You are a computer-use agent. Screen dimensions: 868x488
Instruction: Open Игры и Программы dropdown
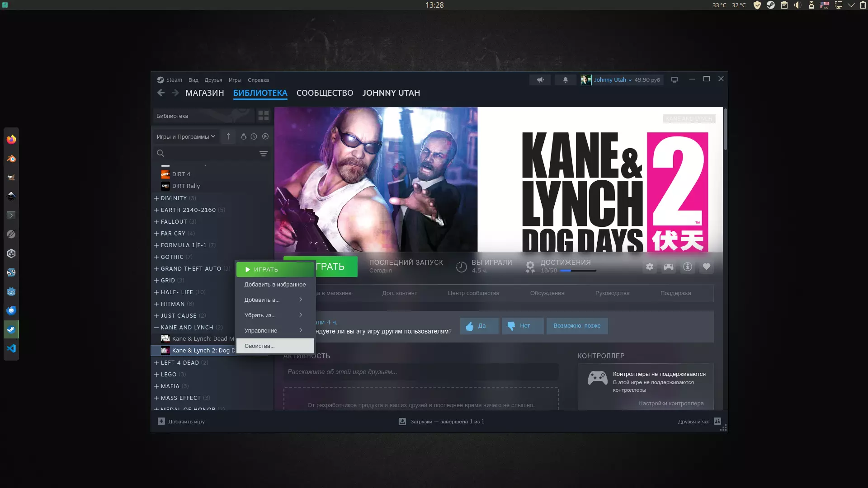(186, 136)
